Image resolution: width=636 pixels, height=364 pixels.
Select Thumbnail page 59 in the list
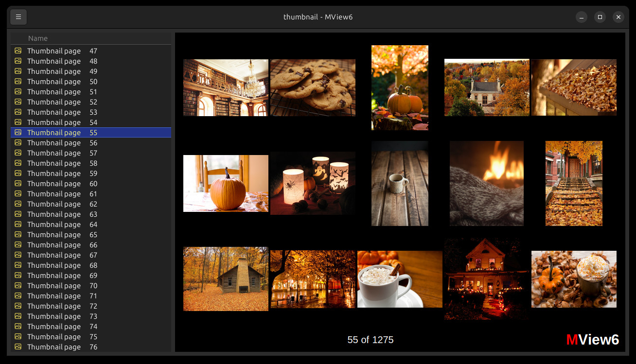[x=91, y=173]
